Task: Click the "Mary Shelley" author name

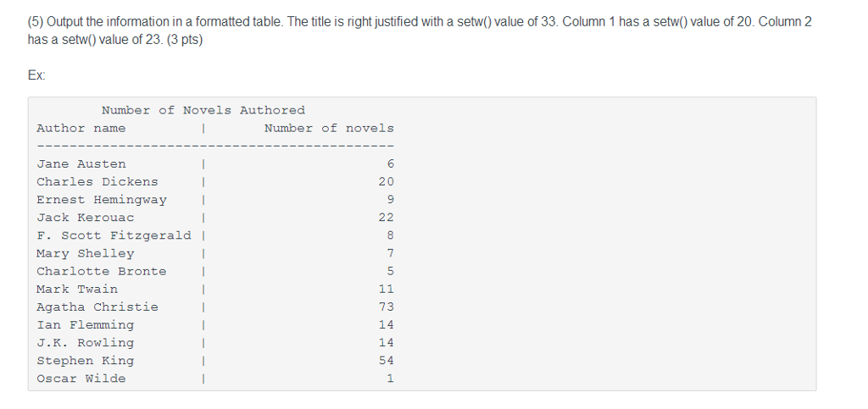Action: (85, 253)
